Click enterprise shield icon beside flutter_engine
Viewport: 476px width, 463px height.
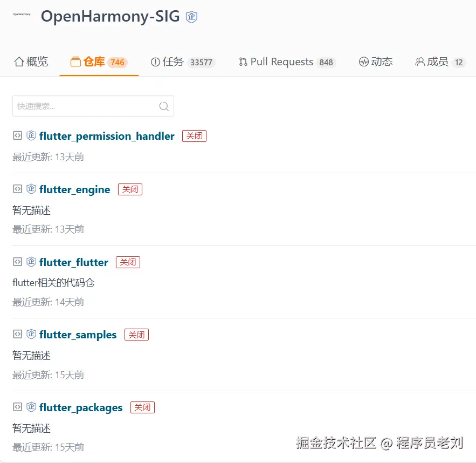(x=31, y=189)
